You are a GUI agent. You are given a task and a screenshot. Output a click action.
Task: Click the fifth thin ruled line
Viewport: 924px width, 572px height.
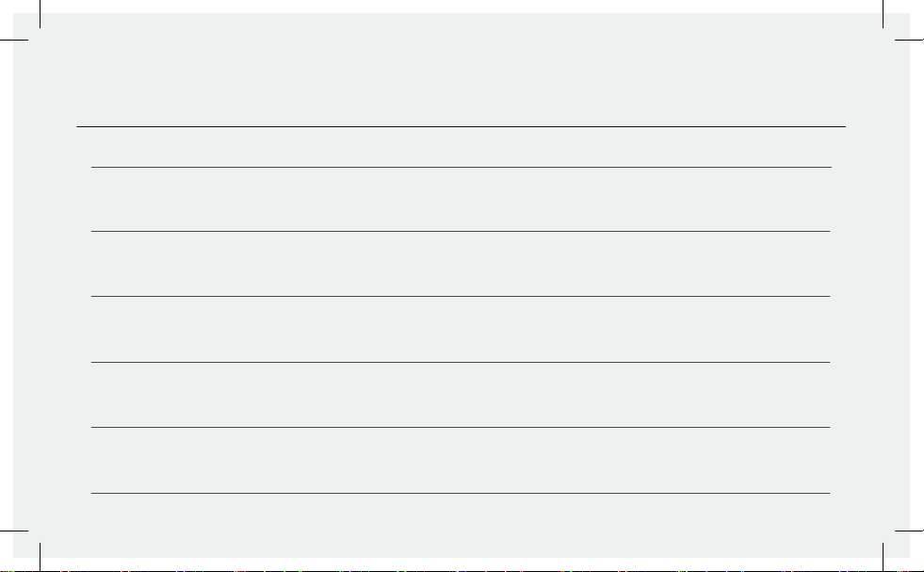(461, 427)
